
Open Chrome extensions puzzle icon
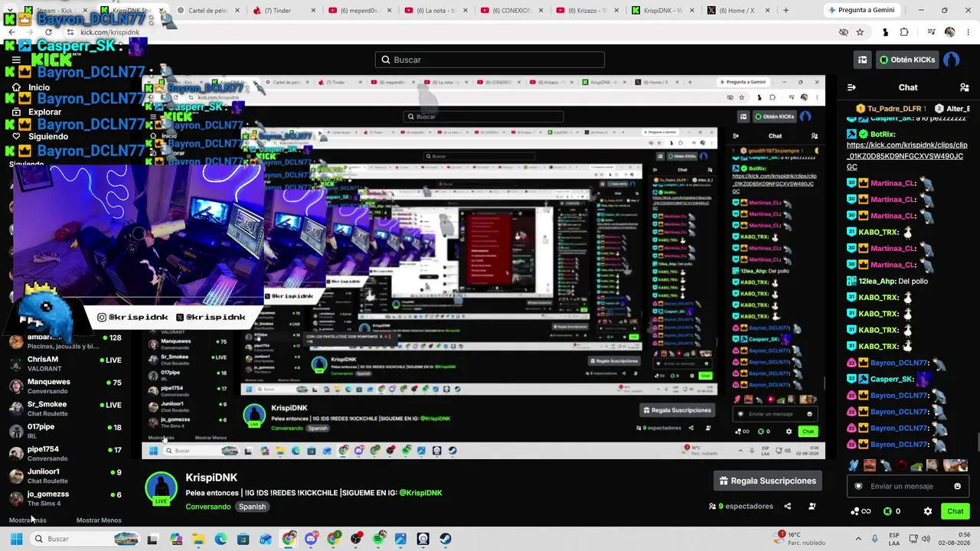904,32
